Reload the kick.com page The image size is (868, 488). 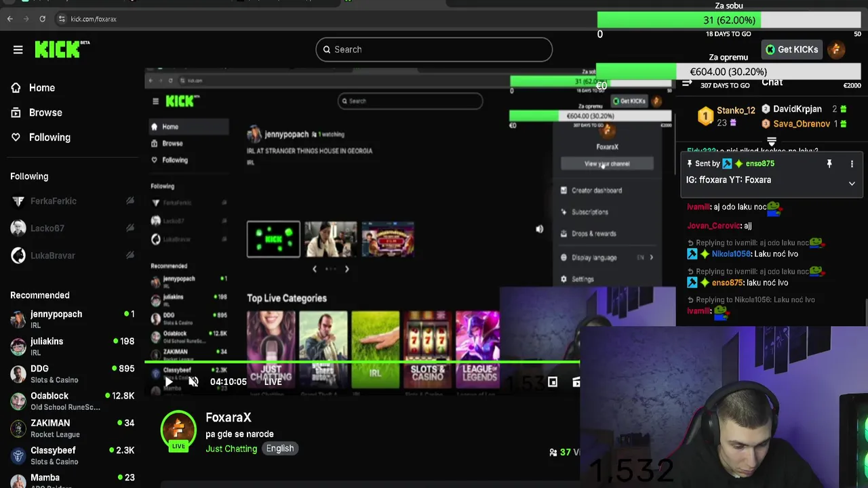(42, 19)
